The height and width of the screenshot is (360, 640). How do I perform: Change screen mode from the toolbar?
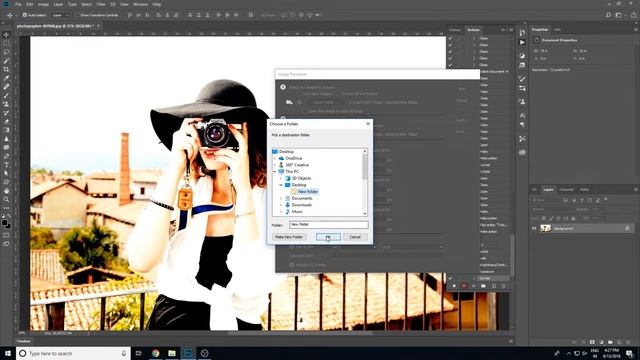[6, 244]
